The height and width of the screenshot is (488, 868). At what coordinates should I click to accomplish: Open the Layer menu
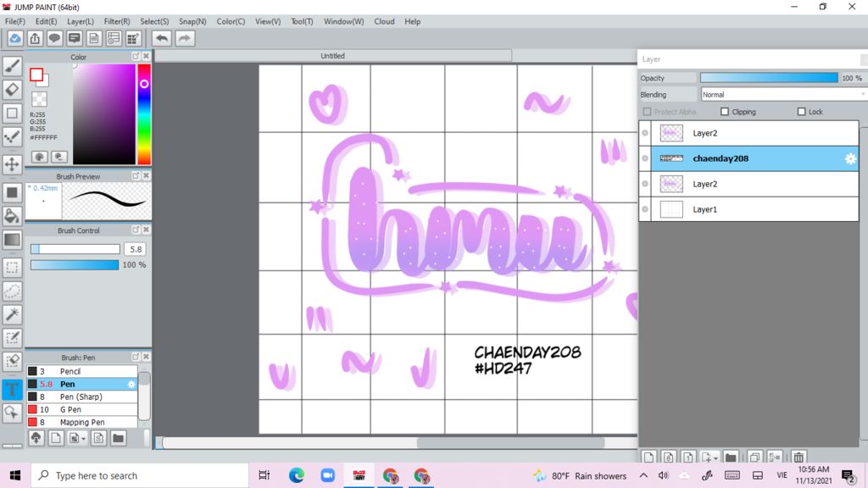pos(81,21)
